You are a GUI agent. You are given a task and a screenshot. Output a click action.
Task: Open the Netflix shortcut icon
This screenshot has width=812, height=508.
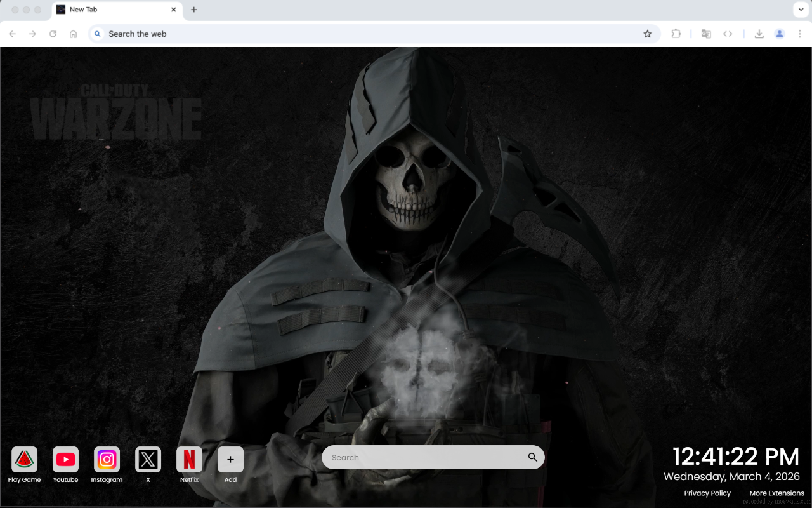coord(189,459)
